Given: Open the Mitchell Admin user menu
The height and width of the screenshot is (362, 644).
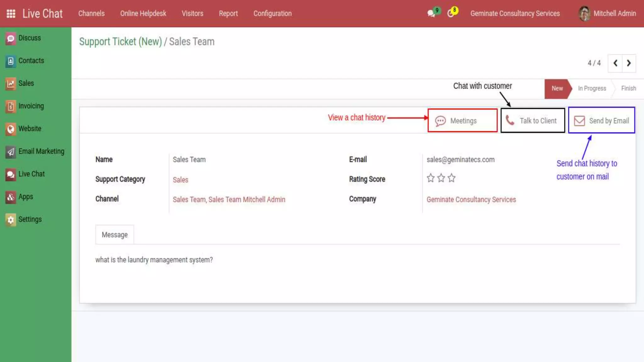Looking at the screenshot, I should pyautogui.click(x=608, y=14).
